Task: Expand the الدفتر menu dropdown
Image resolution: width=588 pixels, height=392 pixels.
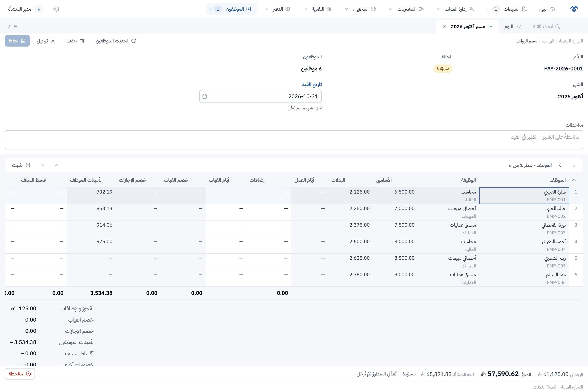Action: pyautogui.click(x=266, y=9)
